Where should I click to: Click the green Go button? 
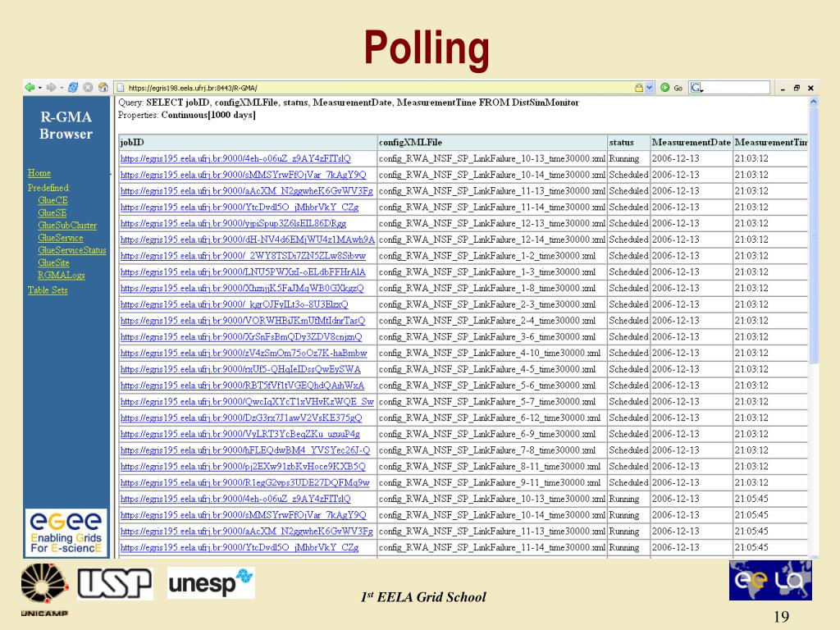tap(671, 88)
